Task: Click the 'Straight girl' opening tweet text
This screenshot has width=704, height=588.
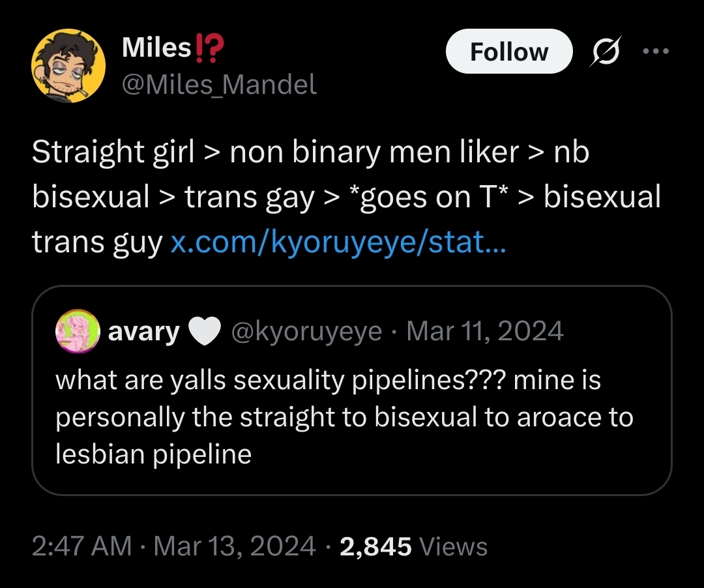Action: click(113, 153)
